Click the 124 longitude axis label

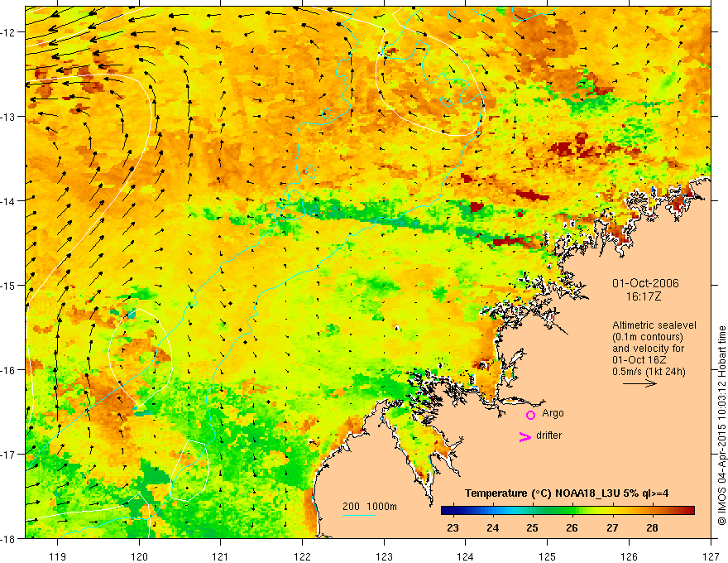466,556
